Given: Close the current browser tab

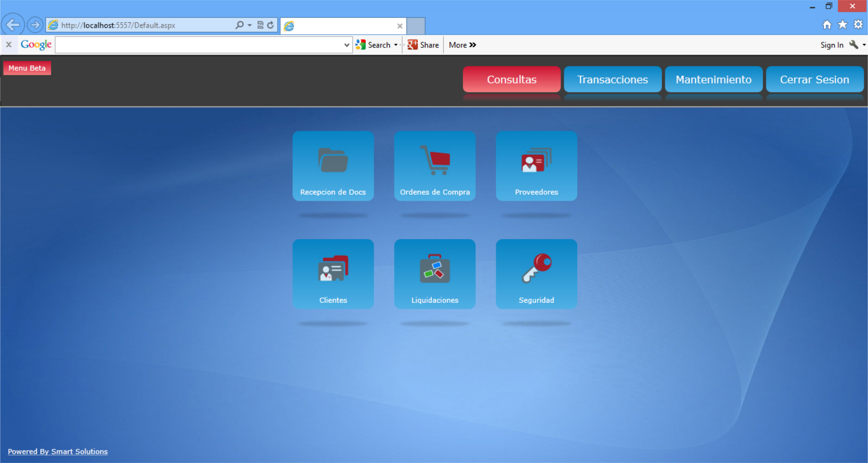Looking at the screenshot, I should (400, 26).
